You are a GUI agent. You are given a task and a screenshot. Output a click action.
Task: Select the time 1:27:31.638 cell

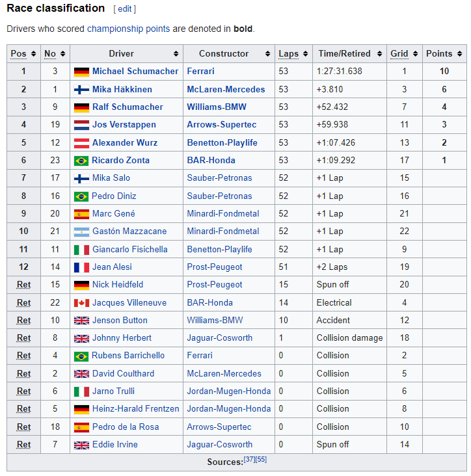349,72
